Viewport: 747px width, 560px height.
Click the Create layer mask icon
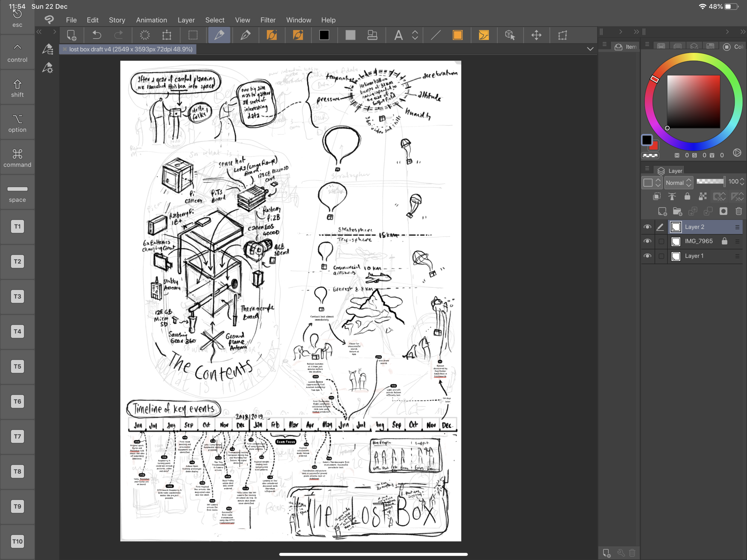pyautogui.click(x=723, y=212)
